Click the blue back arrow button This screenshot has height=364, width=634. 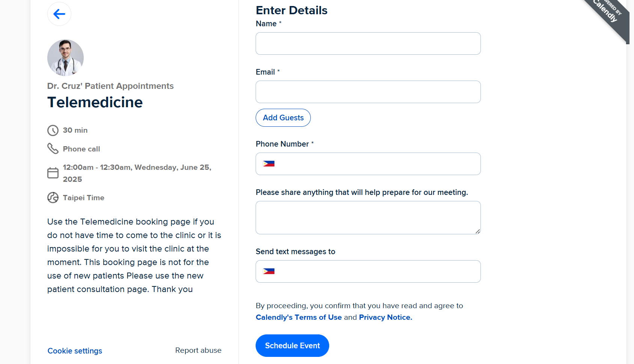coord(59,14)
